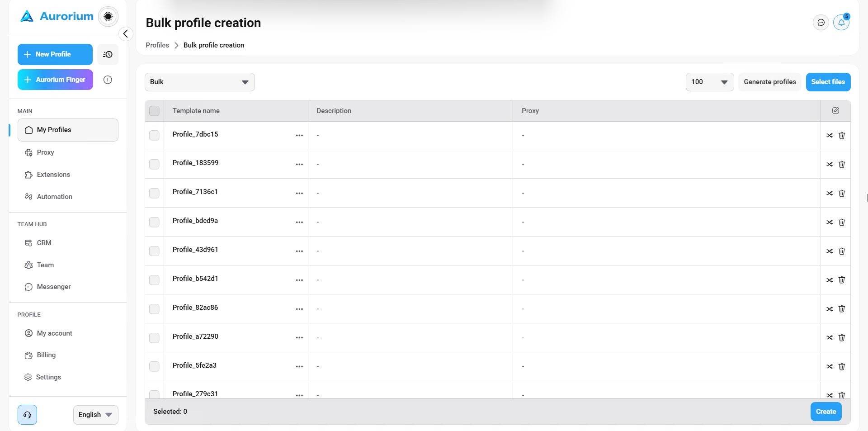Shuffle fingerprint for Profile_43d961
The image size is (868, 431).
point(830,251)
